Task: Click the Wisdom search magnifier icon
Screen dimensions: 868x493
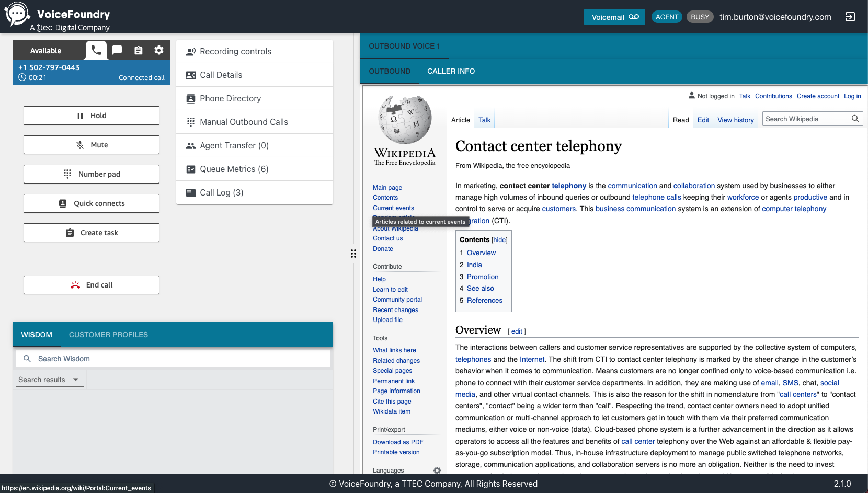Action: 27,359
